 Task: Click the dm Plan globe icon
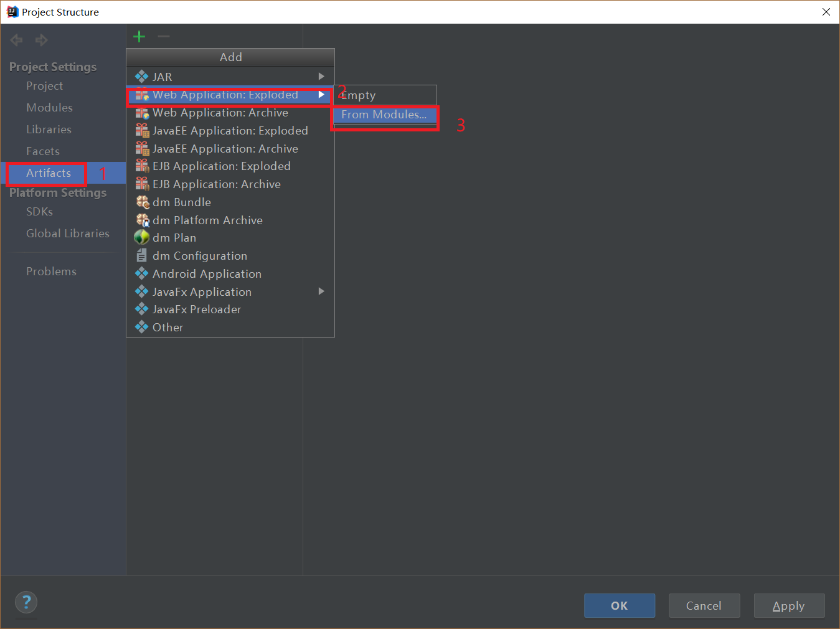(142, 238)
